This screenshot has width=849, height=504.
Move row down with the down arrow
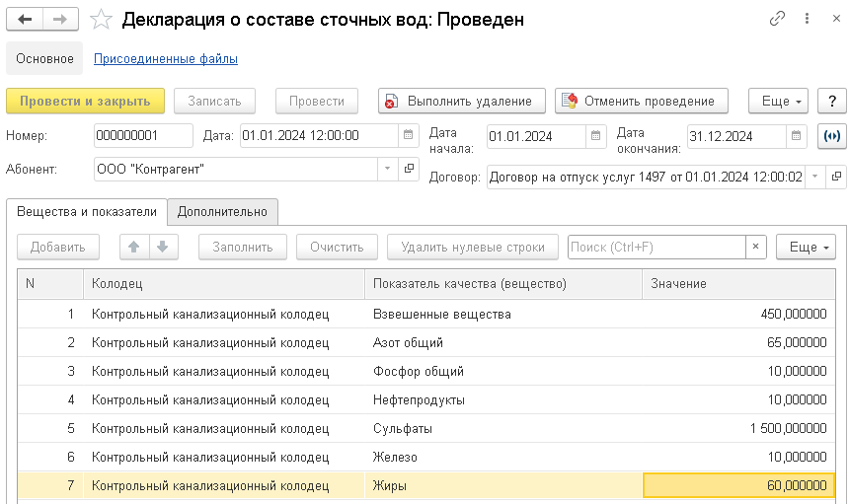(x=163, y=247)
